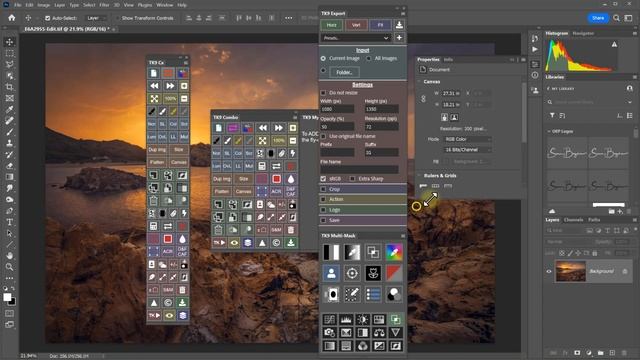640x360 pixels.
Task: Click the Fit button in TK9 Export
Action: pos(380,25)
